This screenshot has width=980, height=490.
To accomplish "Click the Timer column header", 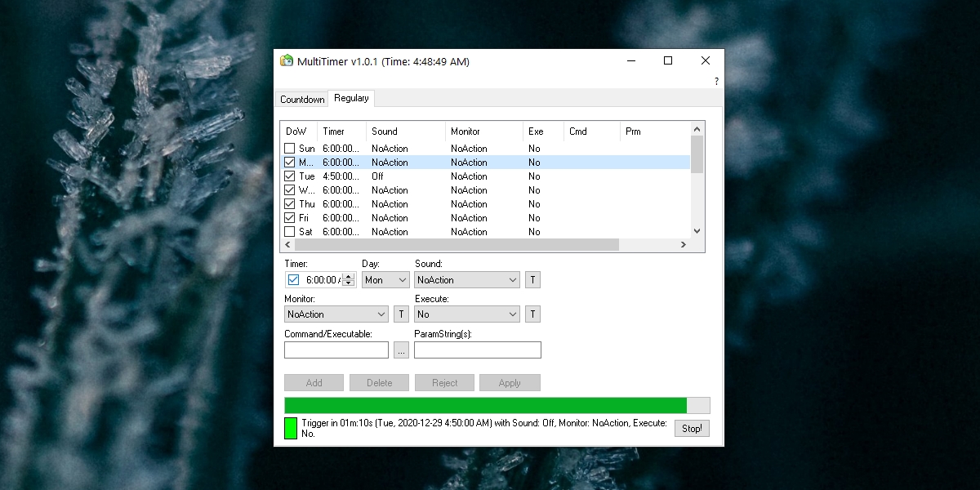I will [x=341, y=131].
